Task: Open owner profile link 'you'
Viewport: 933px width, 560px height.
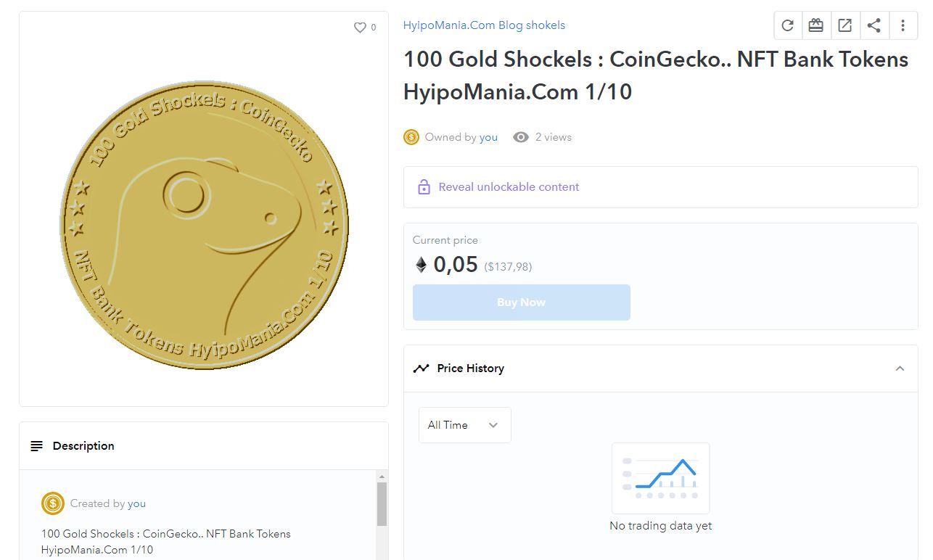Action: pyautogui.click(x=488, y=137)
